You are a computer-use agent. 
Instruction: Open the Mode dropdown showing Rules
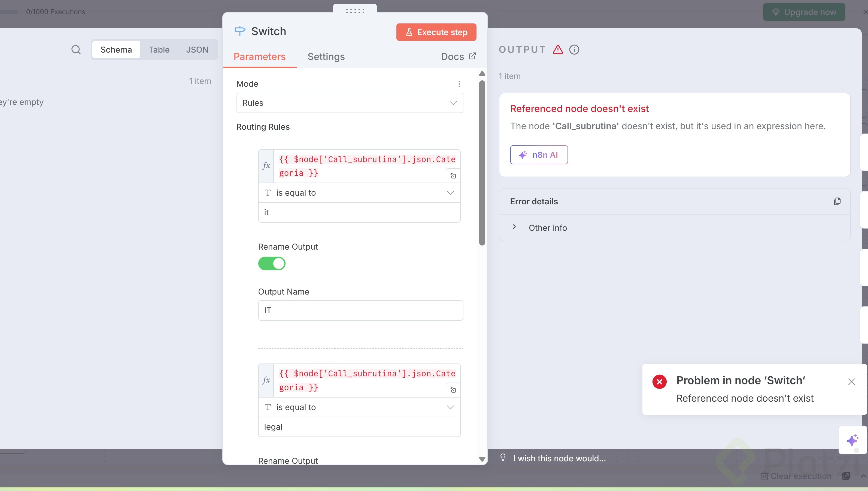(x=350, y=103)
